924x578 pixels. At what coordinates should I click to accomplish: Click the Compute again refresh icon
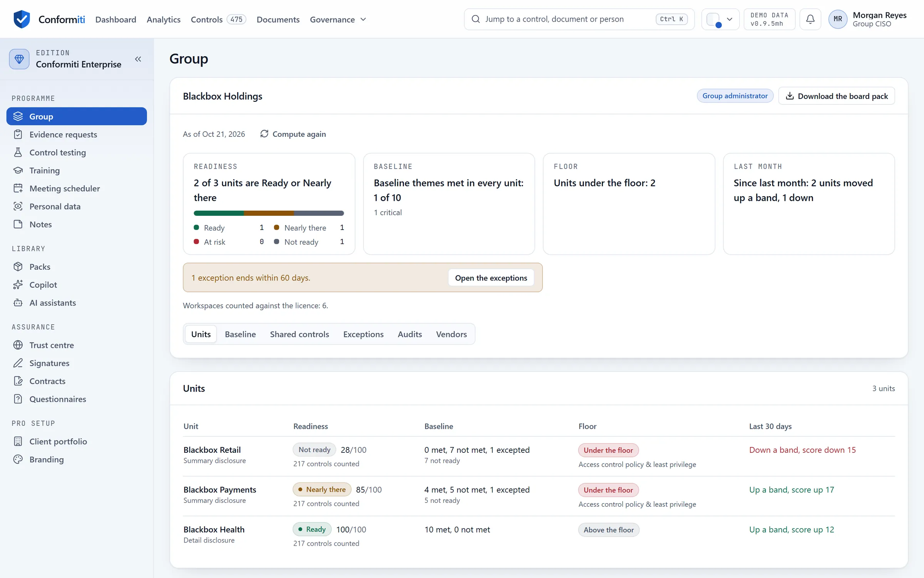[264, 134]
